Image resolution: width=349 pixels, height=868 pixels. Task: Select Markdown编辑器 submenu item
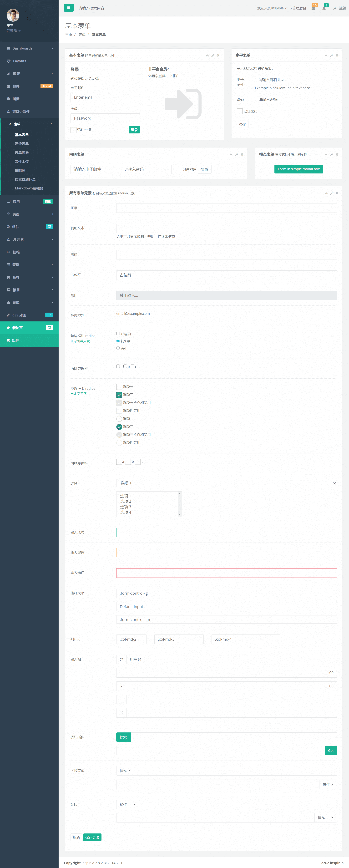(x=29, y=188)
